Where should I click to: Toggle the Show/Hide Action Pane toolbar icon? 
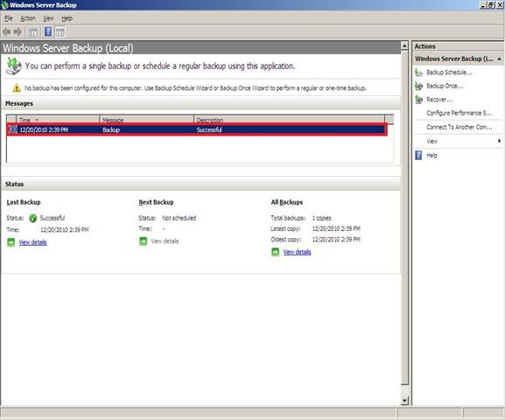60,31
